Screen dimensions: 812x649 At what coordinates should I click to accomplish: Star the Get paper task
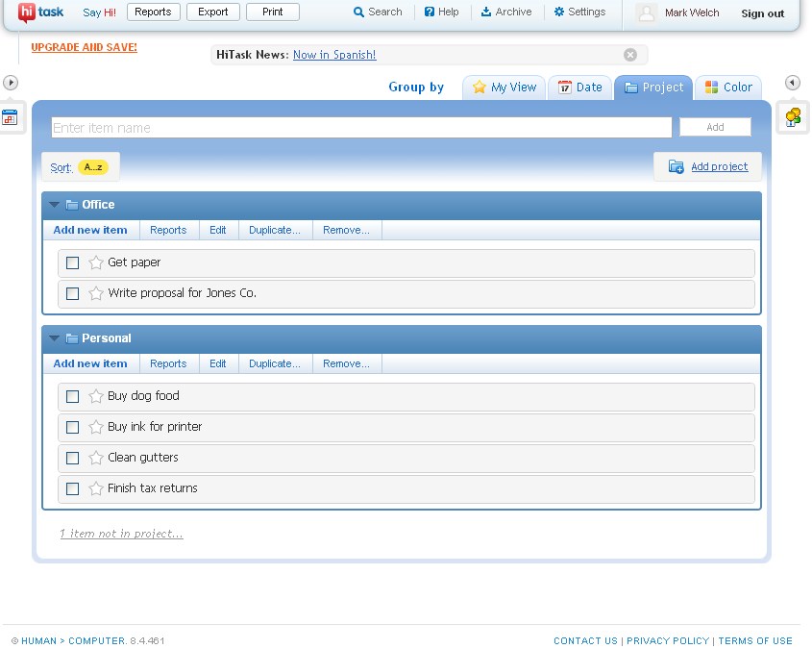(x=96, y=262)
